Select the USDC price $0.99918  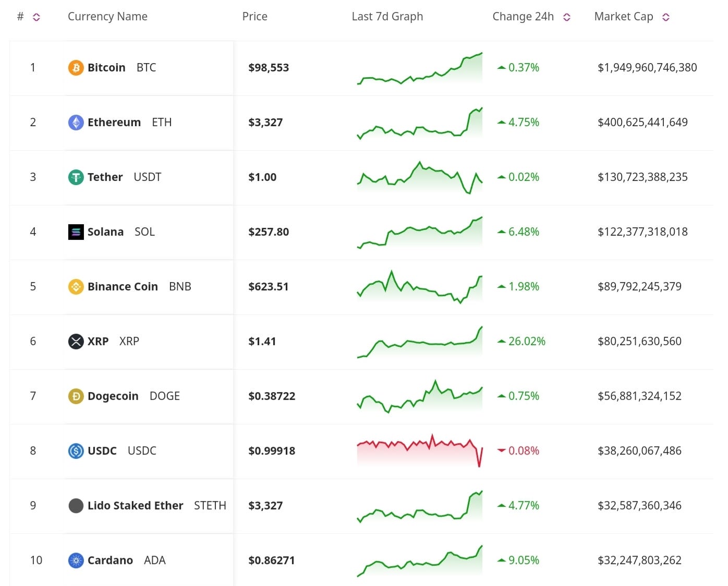272,451
